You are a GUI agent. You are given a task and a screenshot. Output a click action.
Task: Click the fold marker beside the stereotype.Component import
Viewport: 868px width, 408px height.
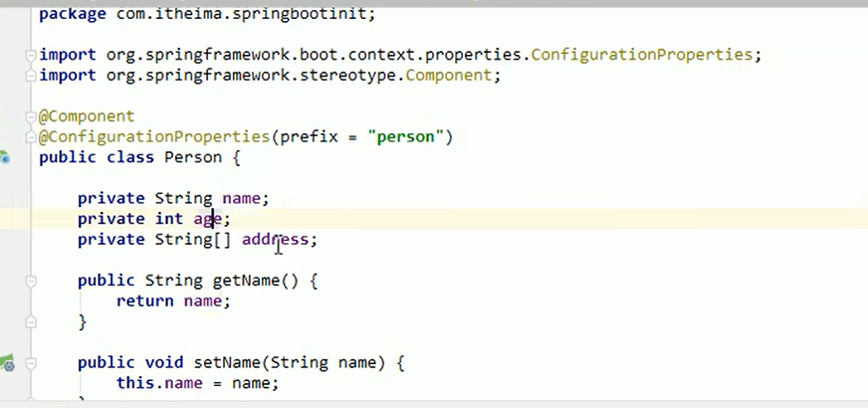click(31, 76)
